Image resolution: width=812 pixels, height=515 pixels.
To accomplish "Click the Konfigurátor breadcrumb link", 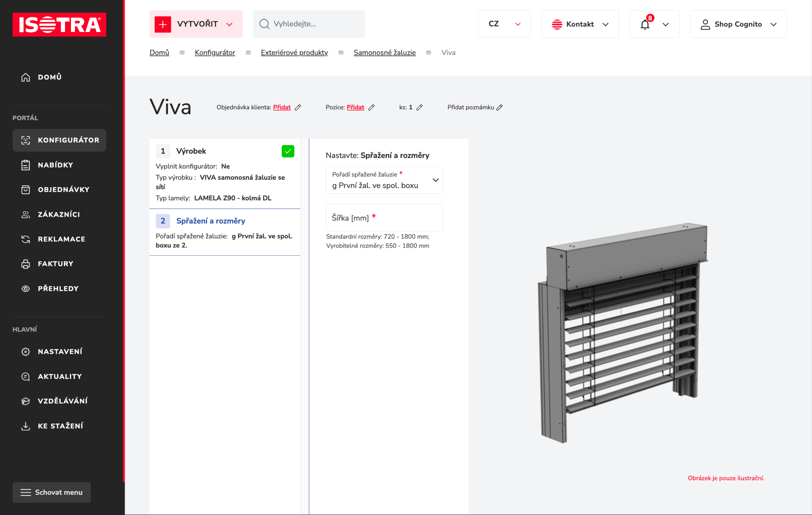I will click(x=215, y=53).
